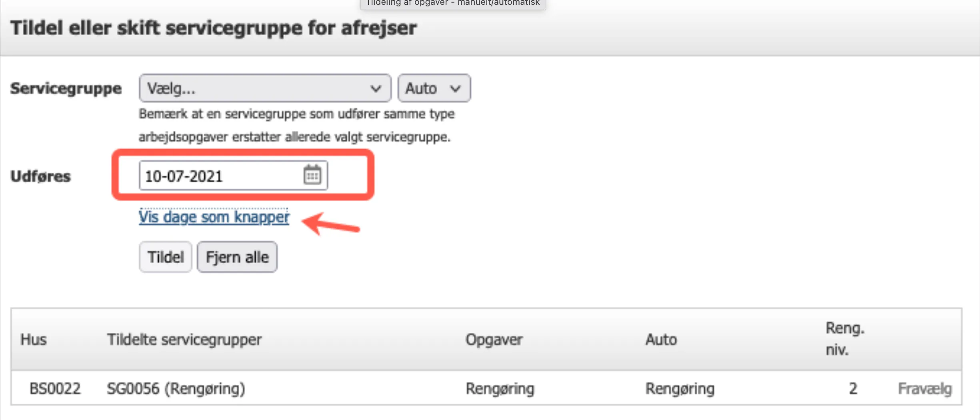Screen dimensions: 980x420
Task: Click the Auto column header in table
Action: (x=661, y=340)
